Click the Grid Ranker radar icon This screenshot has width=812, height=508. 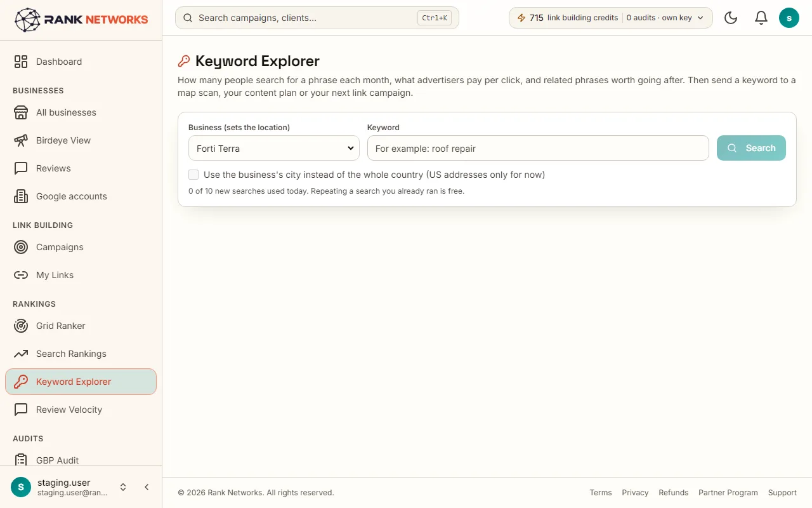point(21,326)
